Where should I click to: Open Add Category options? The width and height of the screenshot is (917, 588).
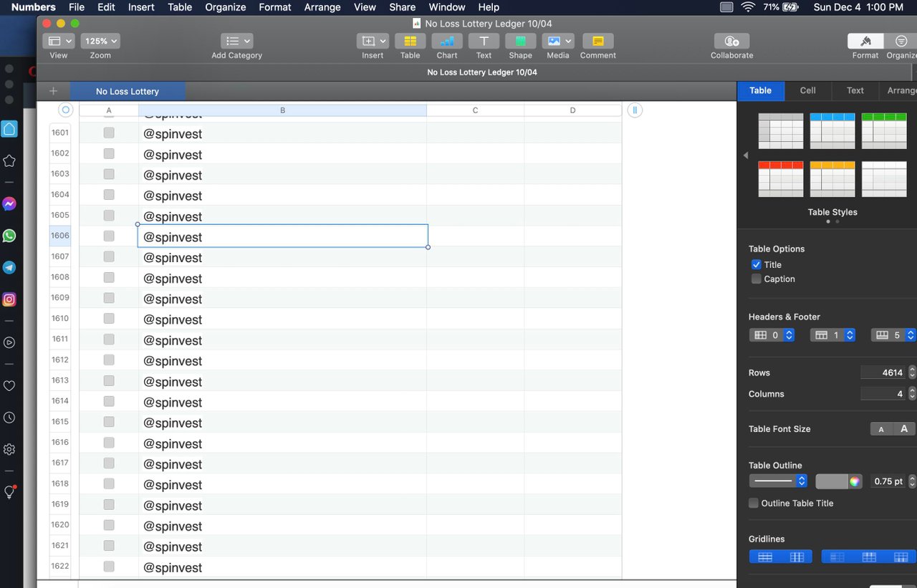pyautogui.click(x=236, y=41)
